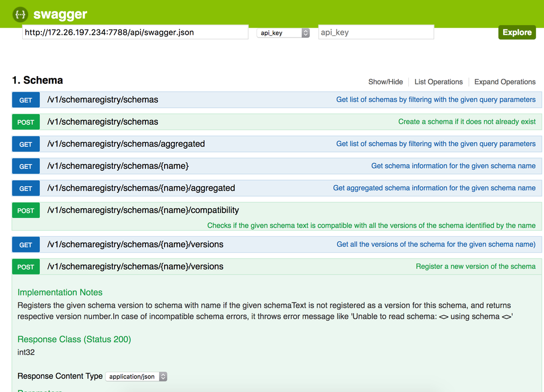
Task: Expand all operations via Expand Operations
Action: (x=504, y=82)
